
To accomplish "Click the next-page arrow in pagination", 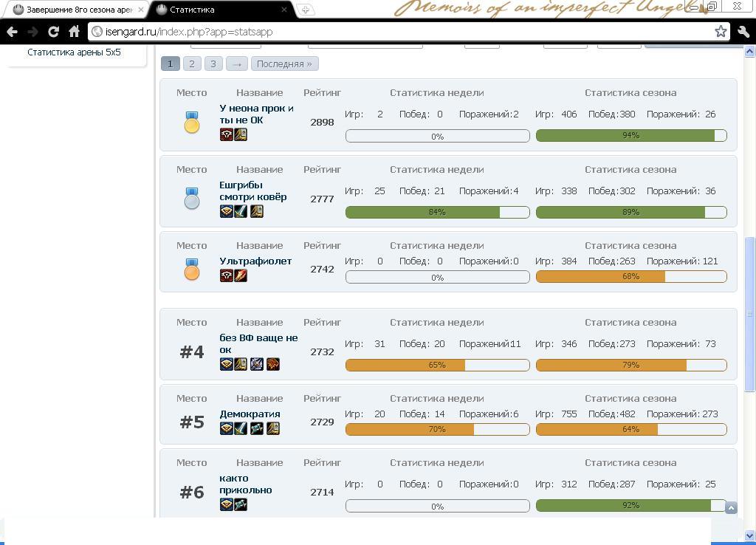I will (x=237, y=64).
